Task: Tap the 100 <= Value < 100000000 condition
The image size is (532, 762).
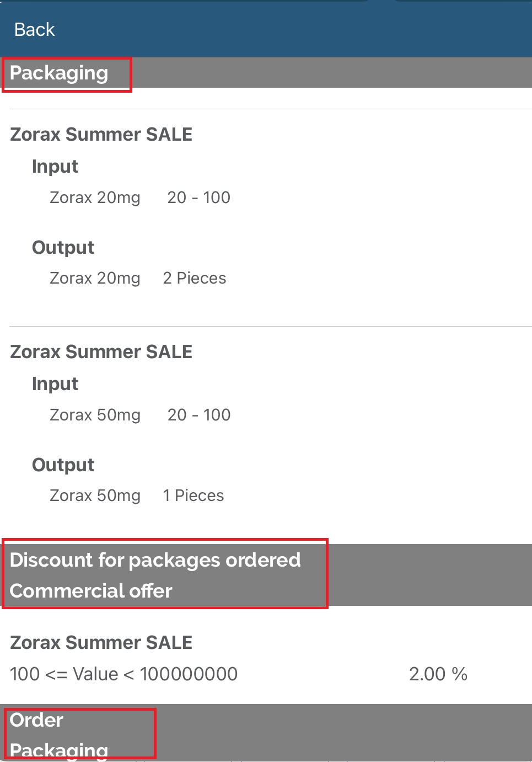Action: tap(124, 674)
